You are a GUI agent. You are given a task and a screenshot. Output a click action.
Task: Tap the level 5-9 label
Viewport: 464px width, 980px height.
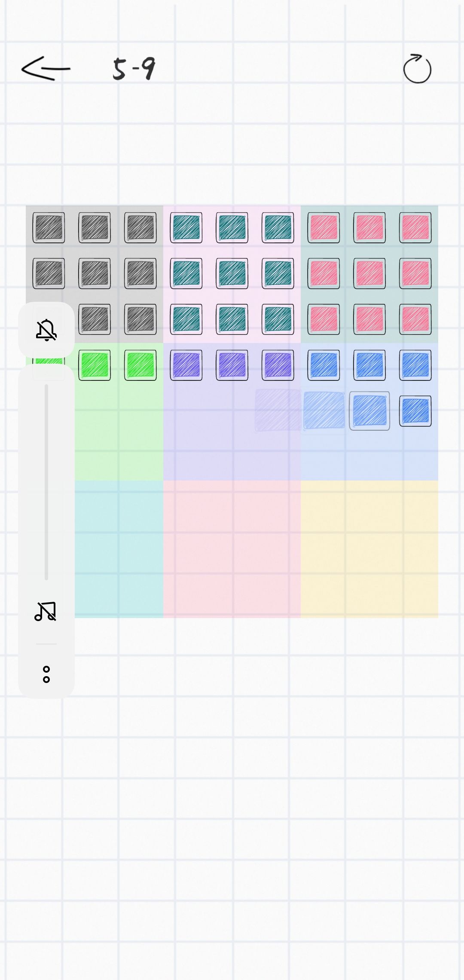134,69
